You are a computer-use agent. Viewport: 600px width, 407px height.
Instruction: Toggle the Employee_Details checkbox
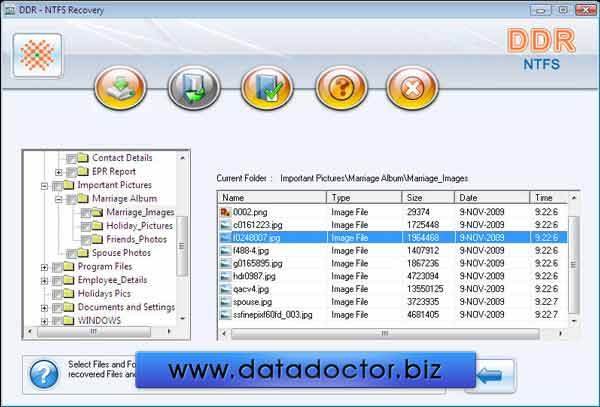[x=57, y=281]
